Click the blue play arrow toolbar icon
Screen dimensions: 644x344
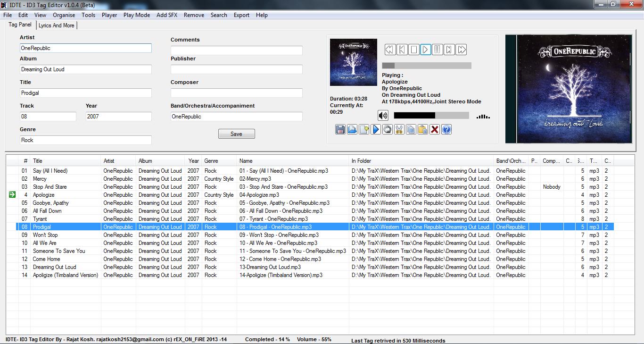(376, 129)
